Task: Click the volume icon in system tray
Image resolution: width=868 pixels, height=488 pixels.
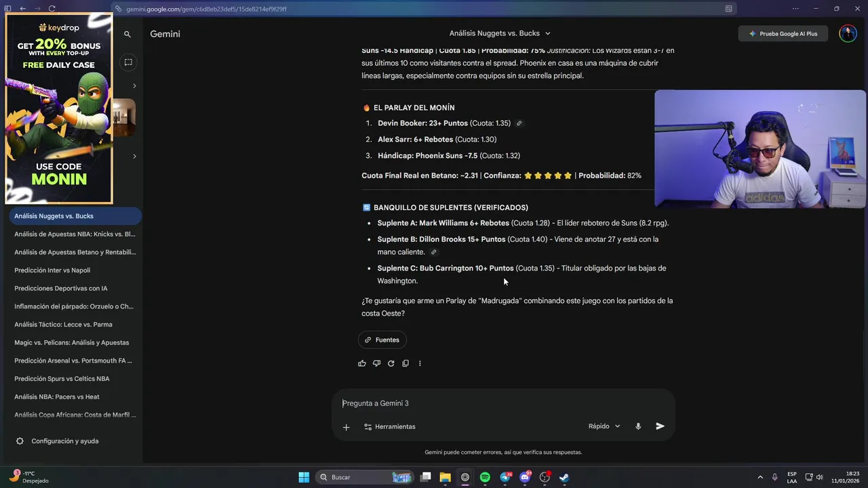Action: click(x=820, y=477)
